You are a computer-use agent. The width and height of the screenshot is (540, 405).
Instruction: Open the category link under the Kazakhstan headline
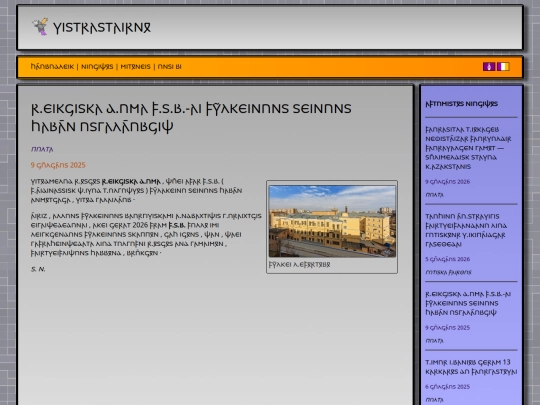(434, 195)
